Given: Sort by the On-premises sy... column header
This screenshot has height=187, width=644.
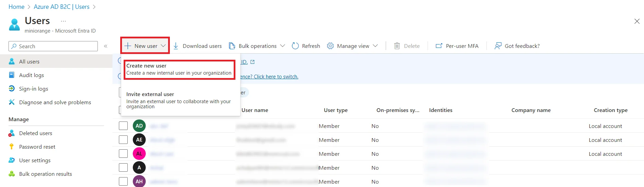Looking at the screenshot, I should (x=398, y=110).
